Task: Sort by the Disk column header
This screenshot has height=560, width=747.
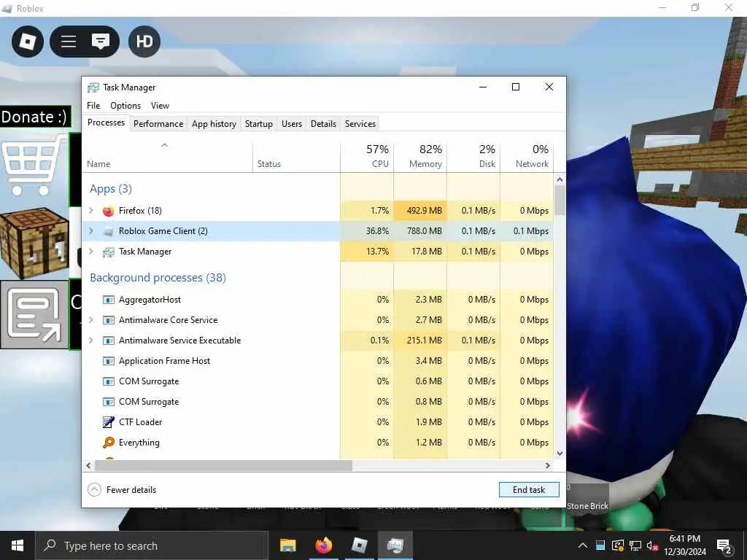Action: pos(474,156)
